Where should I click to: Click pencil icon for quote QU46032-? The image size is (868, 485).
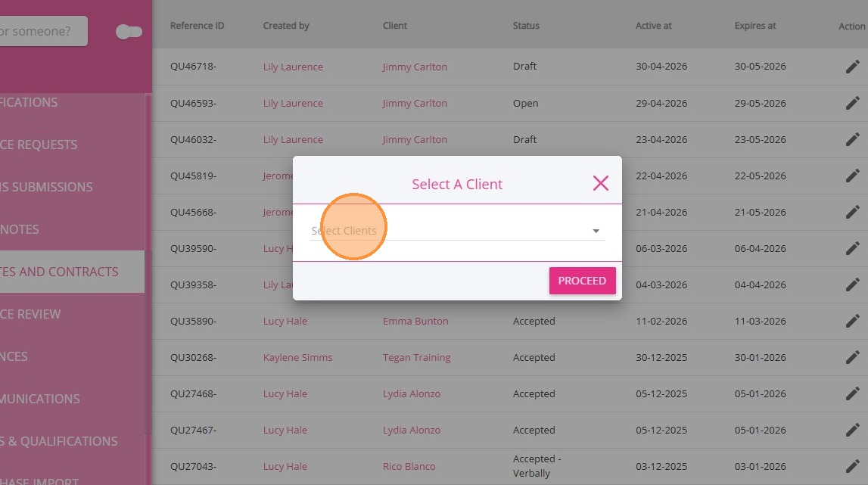tap(853, 139)
